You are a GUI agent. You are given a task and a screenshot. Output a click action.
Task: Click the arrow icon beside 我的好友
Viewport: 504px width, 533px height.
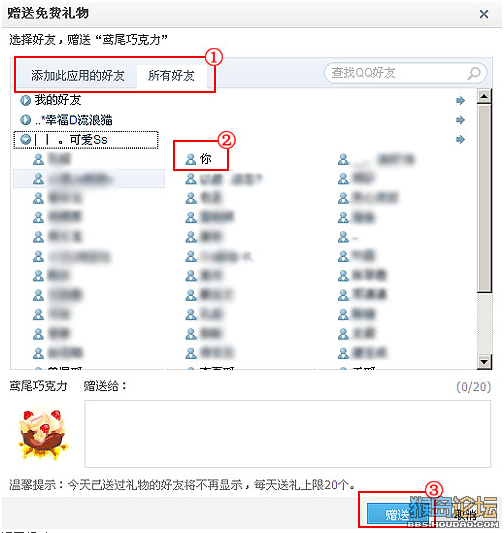[x=460, y=100]
